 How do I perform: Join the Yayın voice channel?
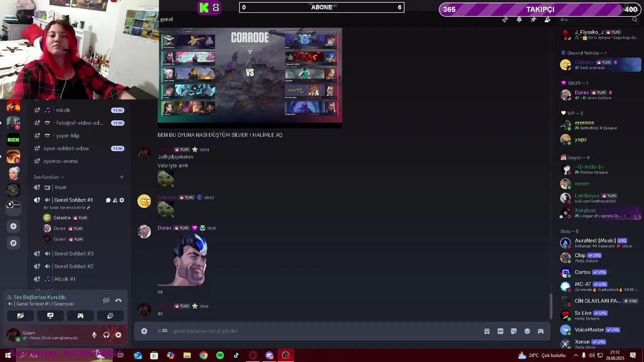pyautogui.click(x=79, y=187)
